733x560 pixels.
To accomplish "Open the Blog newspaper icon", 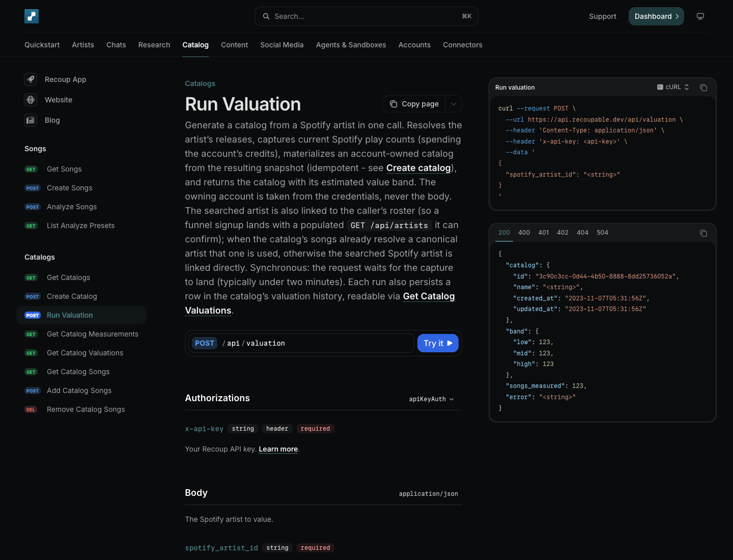I will [x=31, y=120].
